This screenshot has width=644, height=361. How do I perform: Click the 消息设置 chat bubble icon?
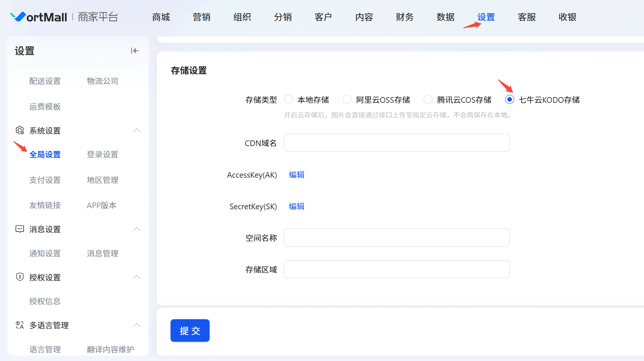(20, 229)
